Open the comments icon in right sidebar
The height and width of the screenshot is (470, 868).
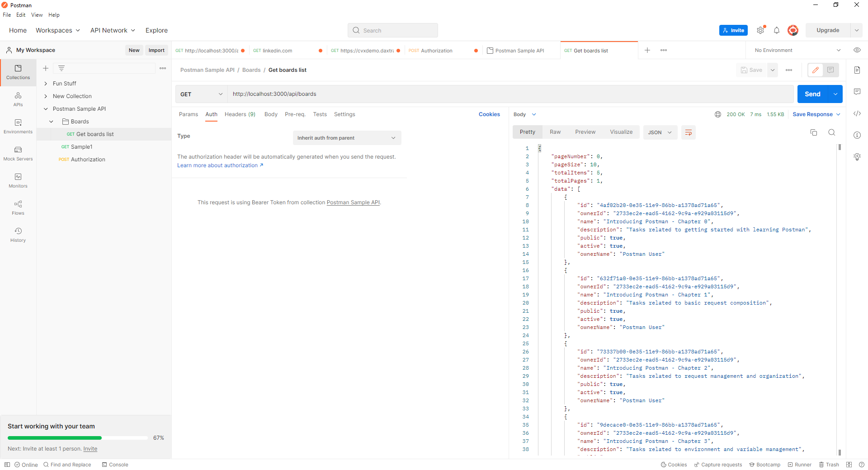pos(857,92)
